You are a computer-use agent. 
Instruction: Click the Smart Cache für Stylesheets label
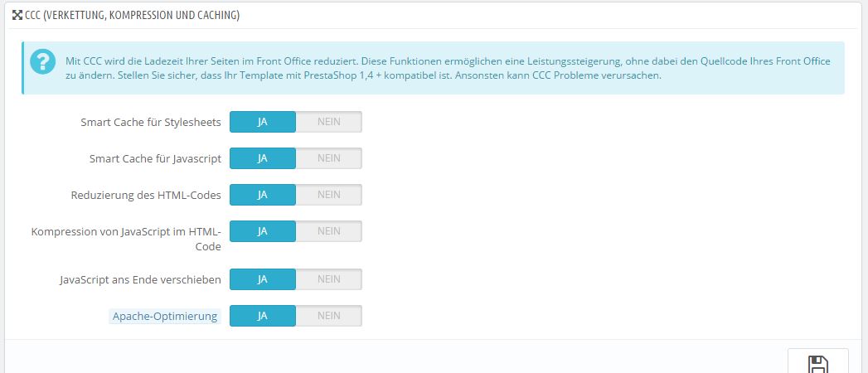[151, 122]
